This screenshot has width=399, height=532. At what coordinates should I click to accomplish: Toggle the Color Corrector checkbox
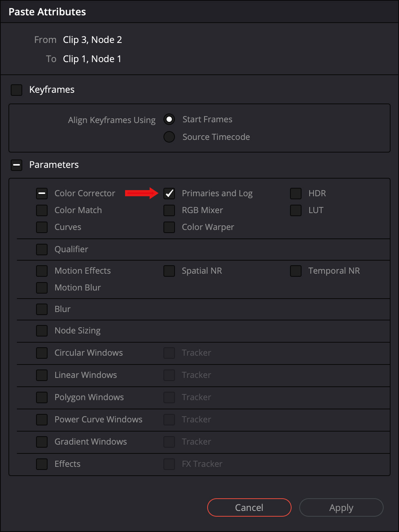[42, 194]
